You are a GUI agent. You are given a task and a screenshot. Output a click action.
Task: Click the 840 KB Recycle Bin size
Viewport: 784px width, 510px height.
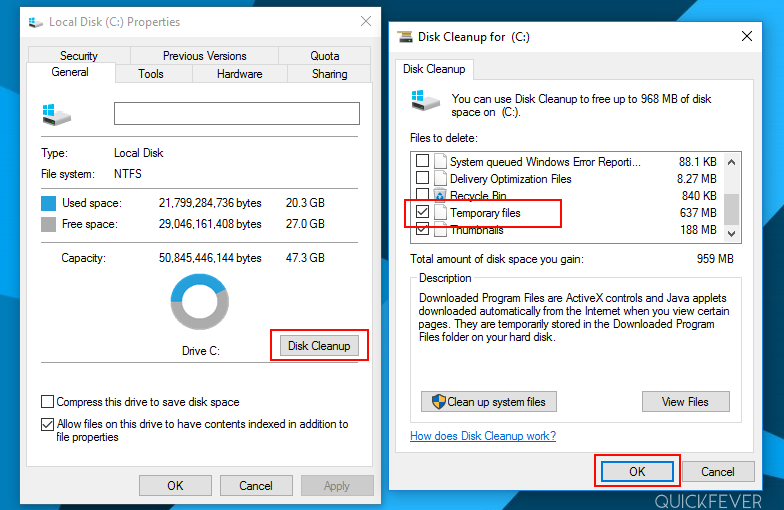coord(699,196)
